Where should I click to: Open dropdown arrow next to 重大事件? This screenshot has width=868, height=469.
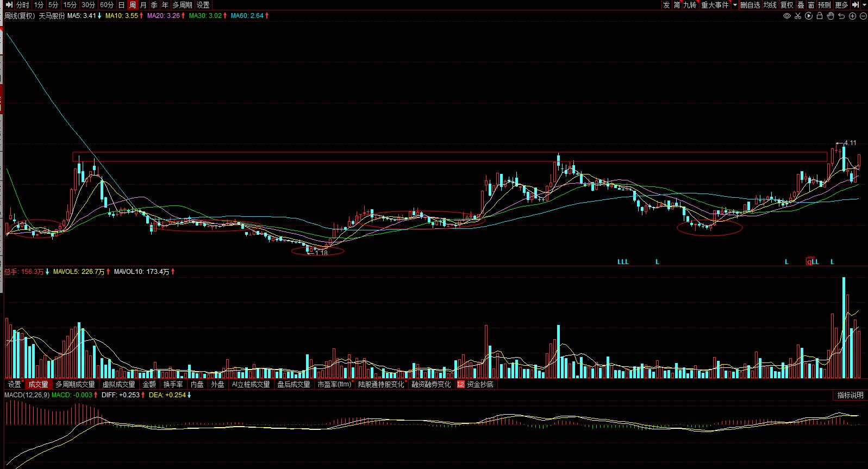[735, 5]
